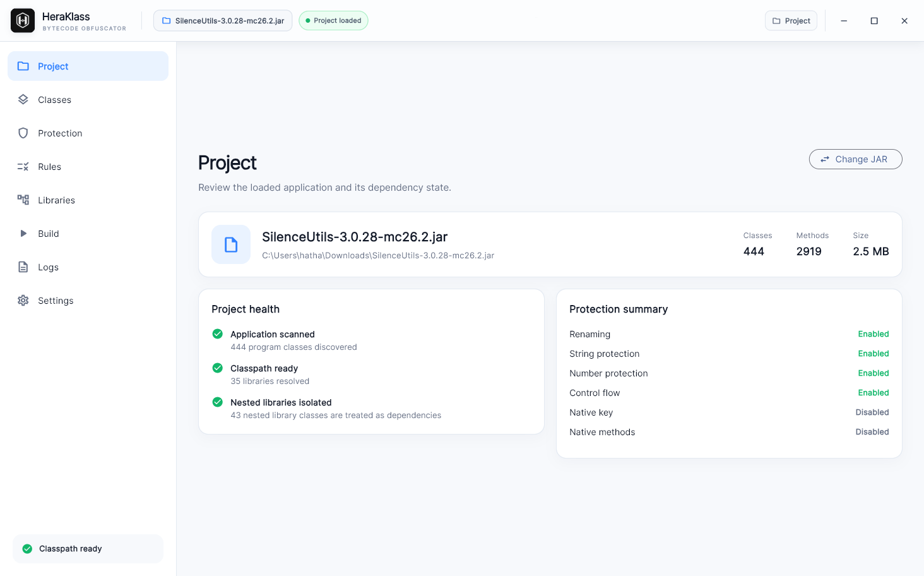
Task: Click the Logs document icon
Action: click(23, 267)
